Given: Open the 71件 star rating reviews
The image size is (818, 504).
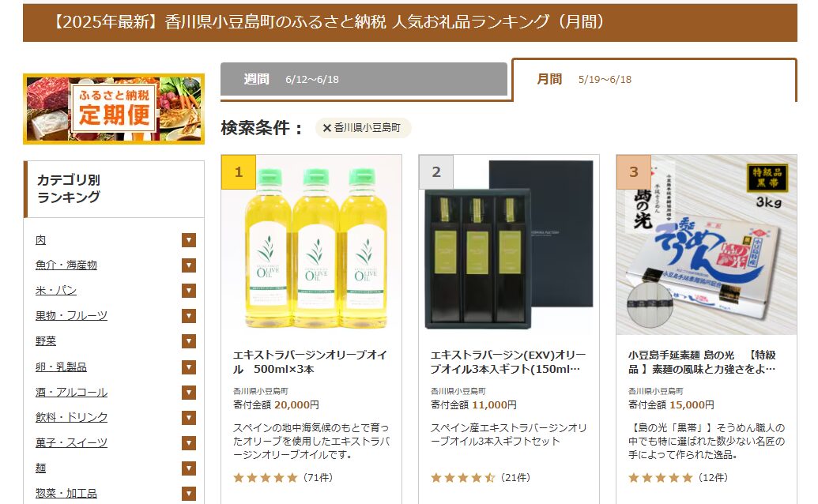Looking at the screenshot, I should (x=283, y=477).
